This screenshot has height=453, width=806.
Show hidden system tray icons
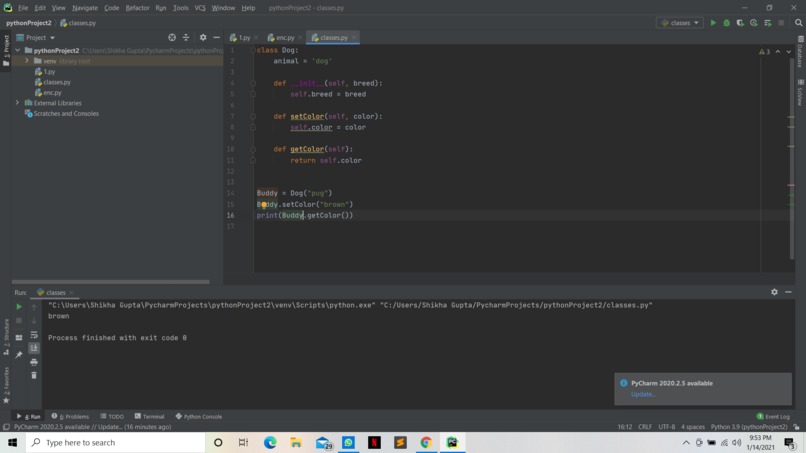pyautogui.click(x=686, y=442)
